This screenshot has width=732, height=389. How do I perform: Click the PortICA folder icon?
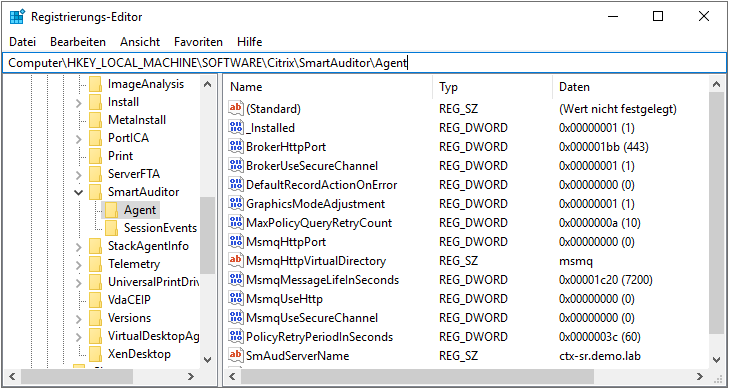95,138
